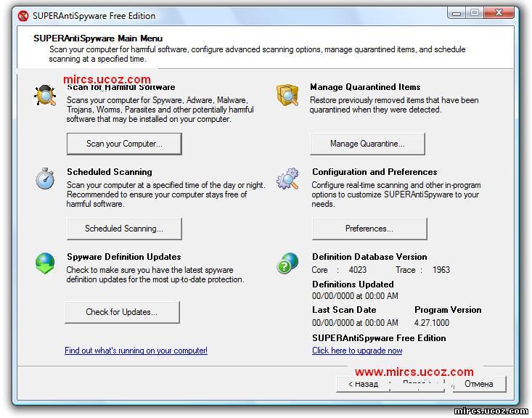Viewport: 532px width, 418px height.
Task: Check for Updates now
Action: [x=122, y=312]
